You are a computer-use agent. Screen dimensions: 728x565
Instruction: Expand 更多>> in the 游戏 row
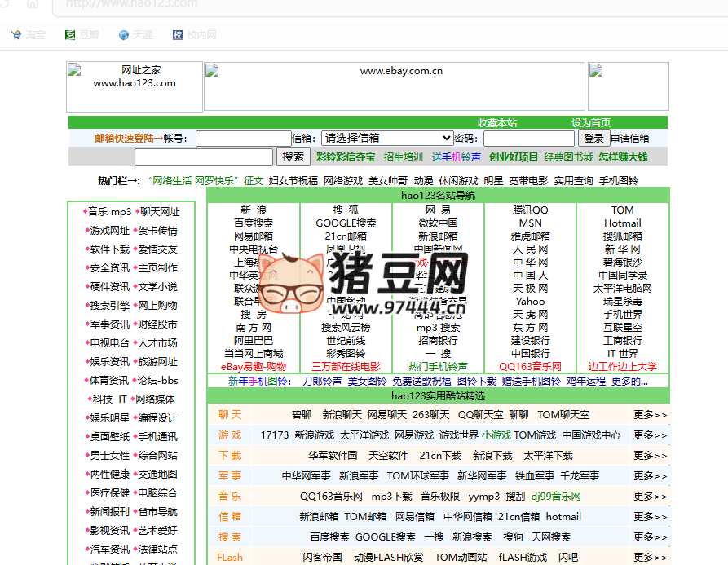650,435
